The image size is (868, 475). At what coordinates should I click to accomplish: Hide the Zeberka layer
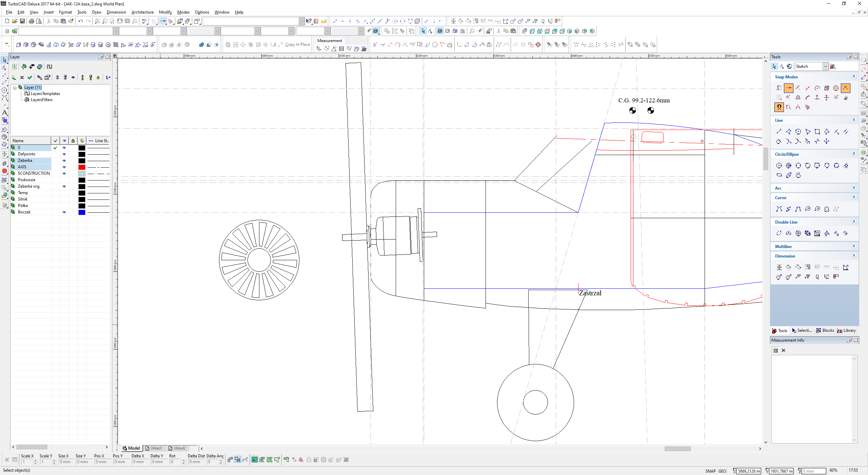pyautogui.click(x=64, y=160)
